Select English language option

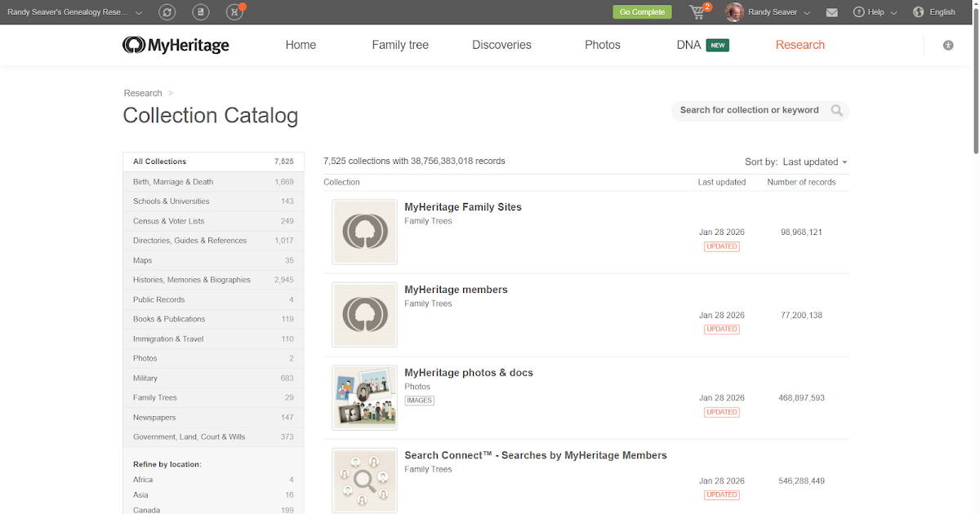pyautogui.click(x=942, y=12)
